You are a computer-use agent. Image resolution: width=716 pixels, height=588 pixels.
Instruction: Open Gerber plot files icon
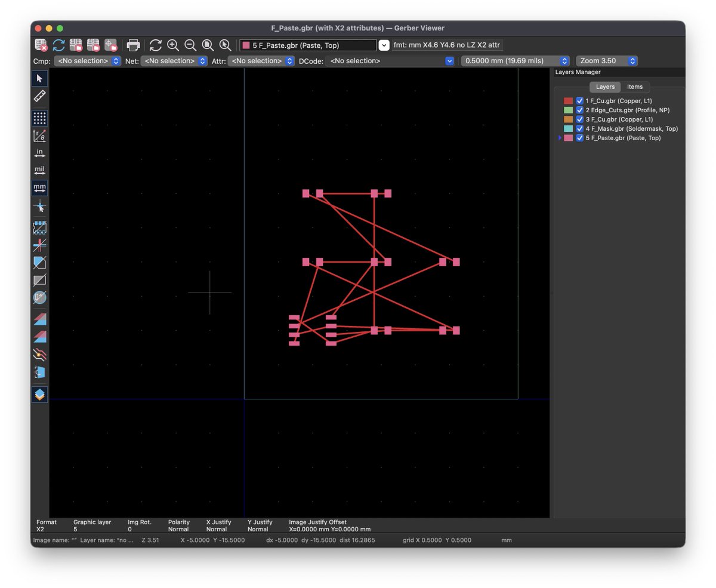76,45
